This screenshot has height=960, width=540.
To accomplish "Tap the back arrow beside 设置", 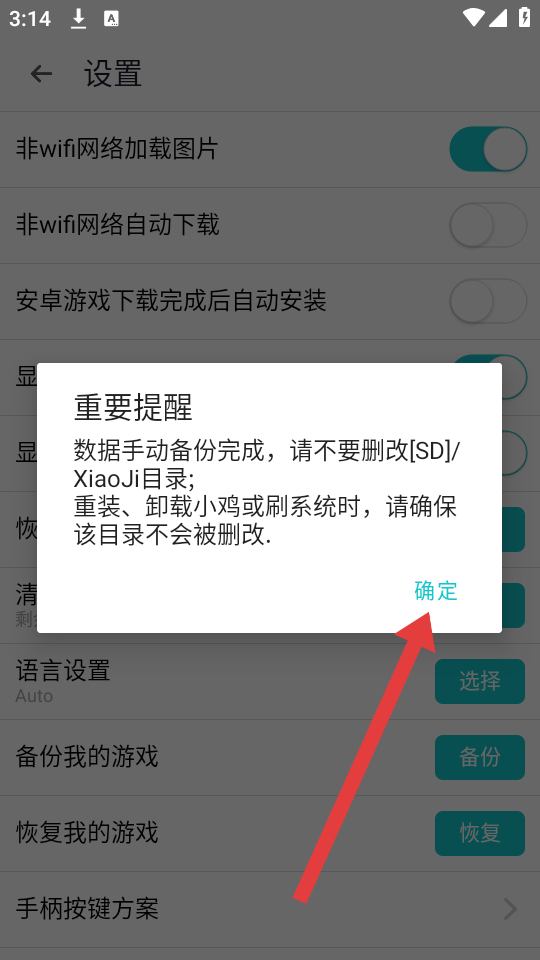I will click(x=41, y=74).
